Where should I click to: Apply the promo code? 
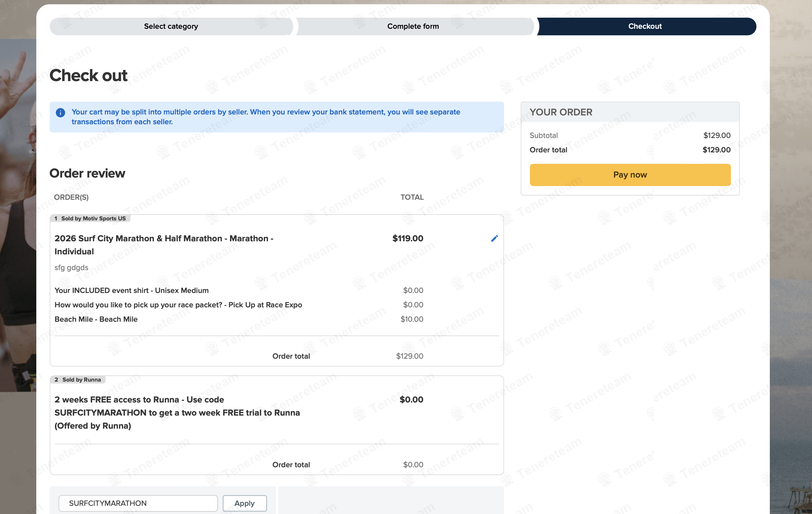(245, 503)
